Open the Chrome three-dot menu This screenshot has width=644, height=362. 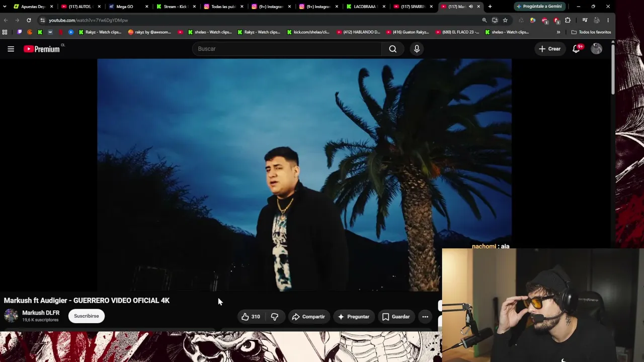coord(608,20)
